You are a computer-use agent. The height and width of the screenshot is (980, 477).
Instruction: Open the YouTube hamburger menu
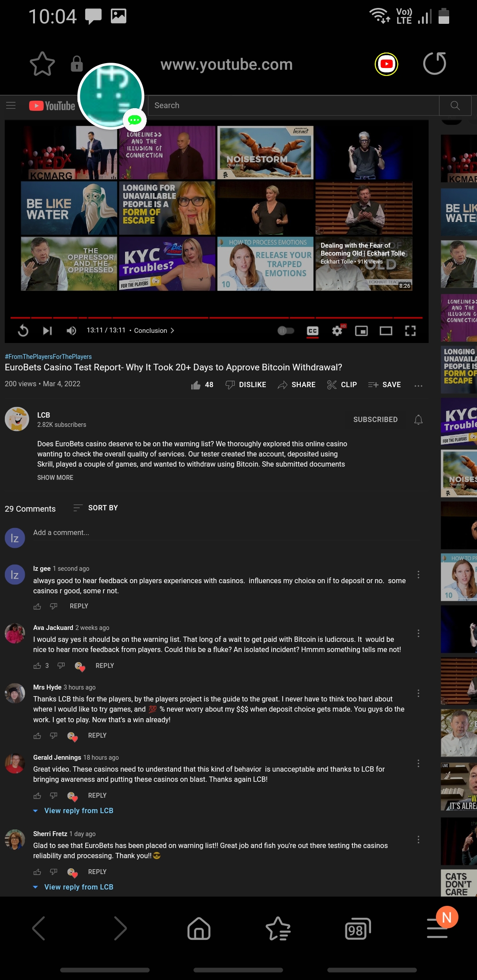click(x=11, y=106)
